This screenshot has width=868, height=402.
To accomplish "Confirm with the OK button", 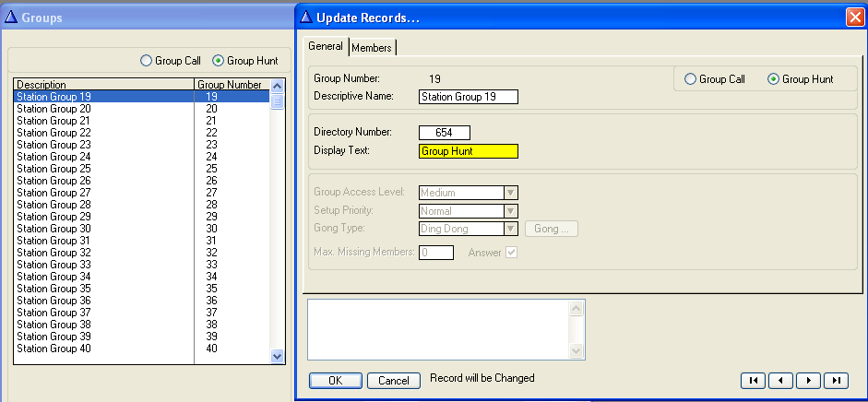I will click(x=336, y=381).
